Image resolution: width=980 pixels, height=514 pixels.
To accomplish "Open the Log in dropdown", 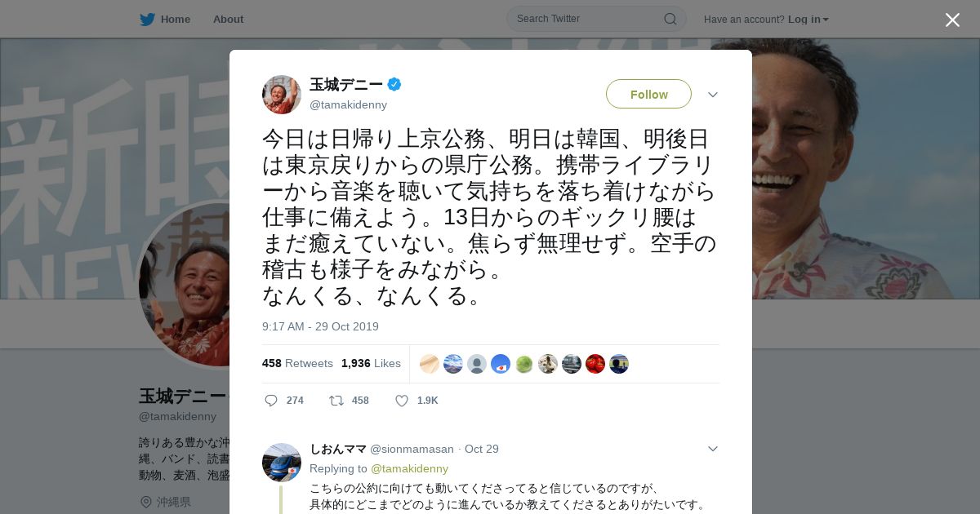I will coord(808,19).
